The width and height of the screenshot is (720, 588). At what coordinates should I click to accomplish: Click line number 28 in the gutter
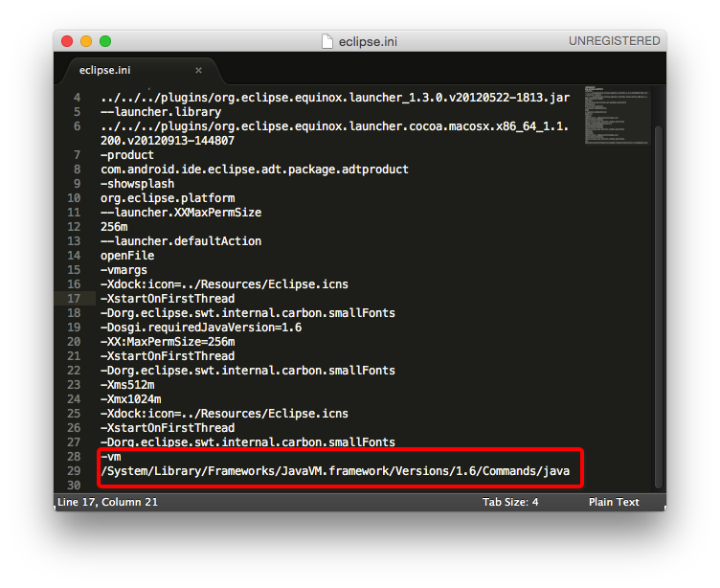point(74,457)
